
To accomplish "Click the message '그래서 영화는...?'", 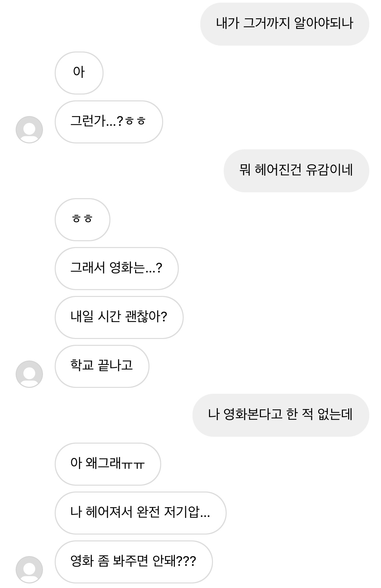I will 116,268.
